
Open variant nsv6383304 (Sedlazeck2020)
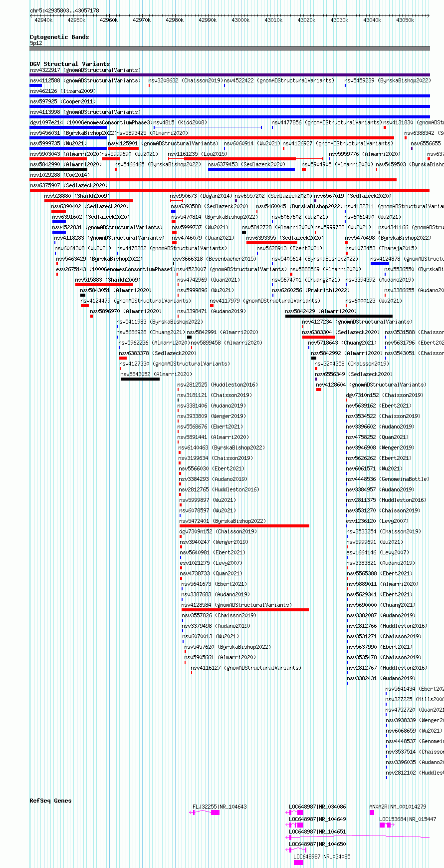tap(341, 332)
